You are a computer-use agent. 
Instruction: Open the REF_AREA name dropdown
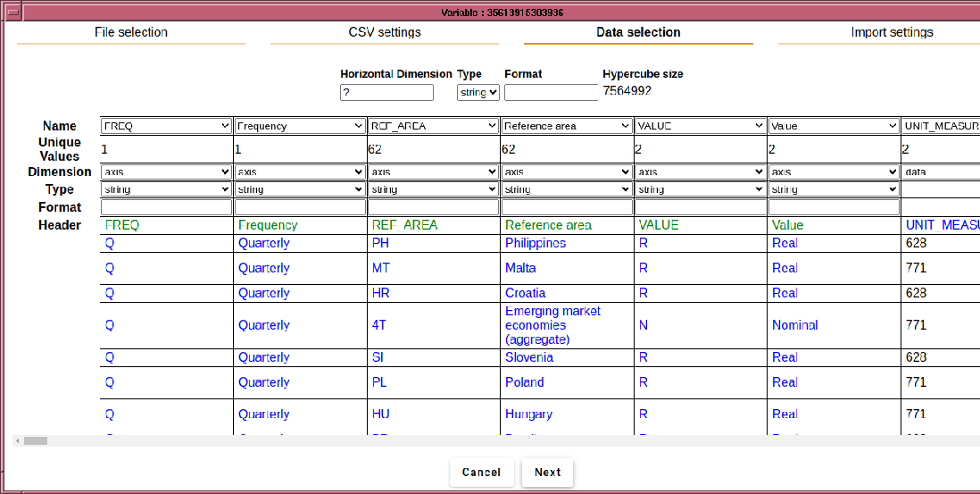[433, 126]
